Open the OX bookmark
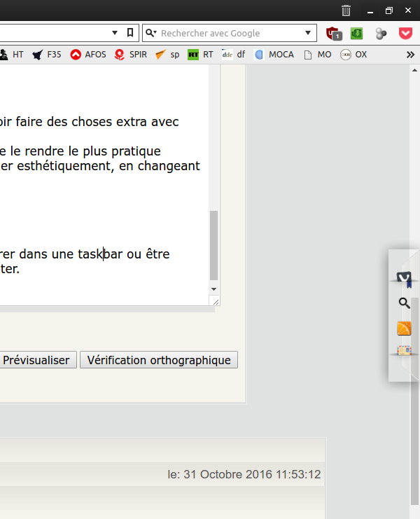Image resolution: width=420 pixels, height=519 pixels. pyautogui.click(x=353, y=55)
